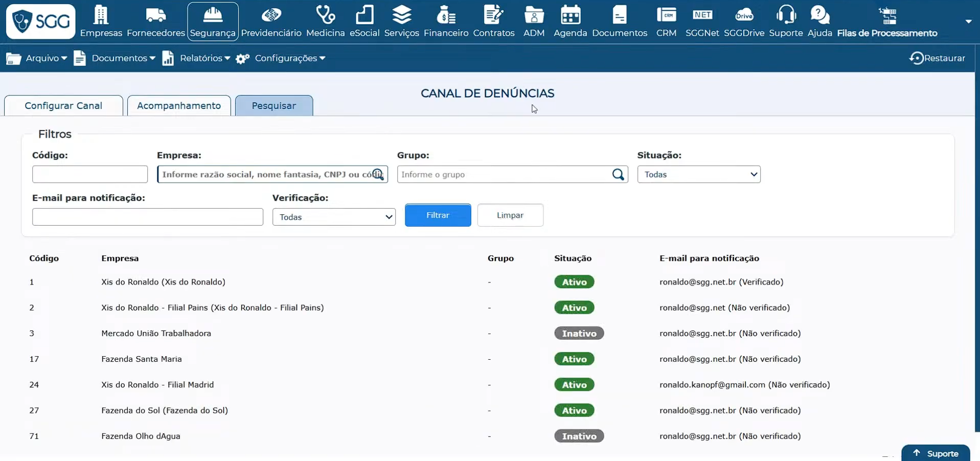
Task: Open the Fornecedores truck icon
Action: pyautogui.click(x=156, y=15)
